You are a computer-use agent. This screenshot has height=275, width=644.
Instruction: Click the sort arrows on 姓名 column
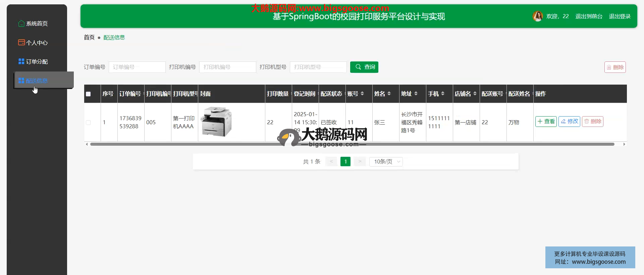coord(389,94)
